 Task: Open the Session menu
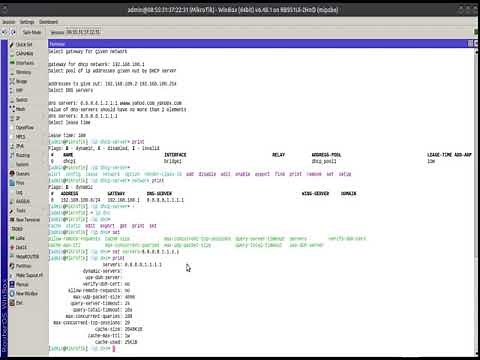9,22
